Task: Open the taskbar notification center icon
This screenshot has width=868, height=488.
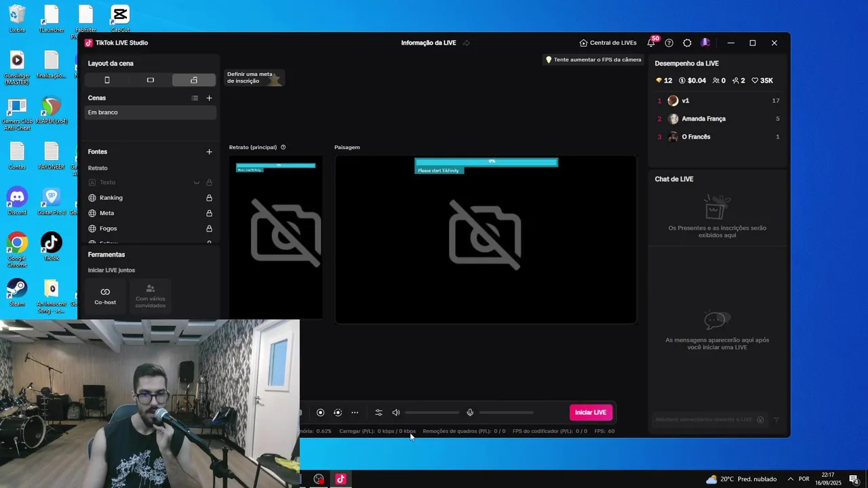Action: (854, 479)
